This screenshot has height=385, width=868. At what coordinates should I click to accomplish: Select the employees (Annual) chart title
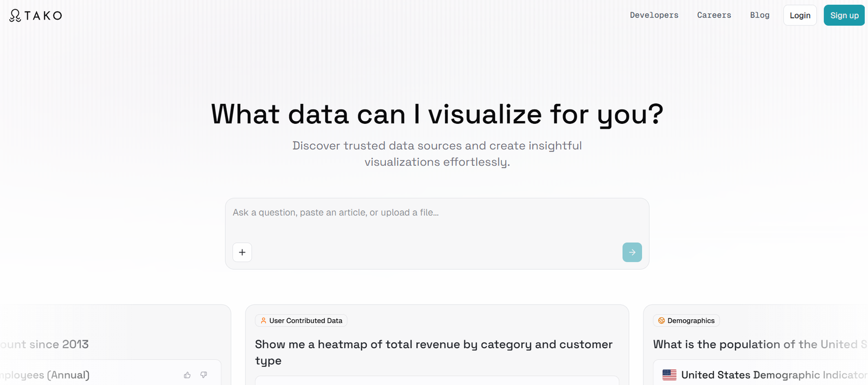46,375
